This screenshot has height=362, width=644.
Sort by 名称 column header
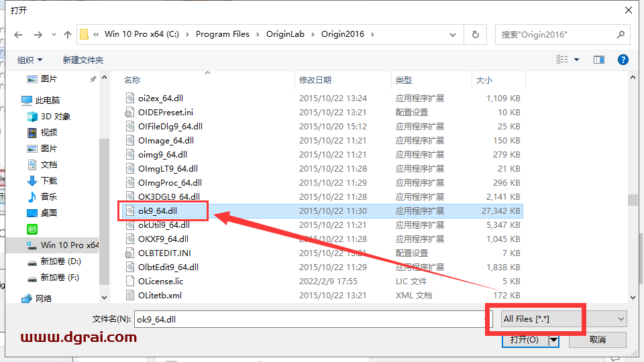(x=132, y=80)
